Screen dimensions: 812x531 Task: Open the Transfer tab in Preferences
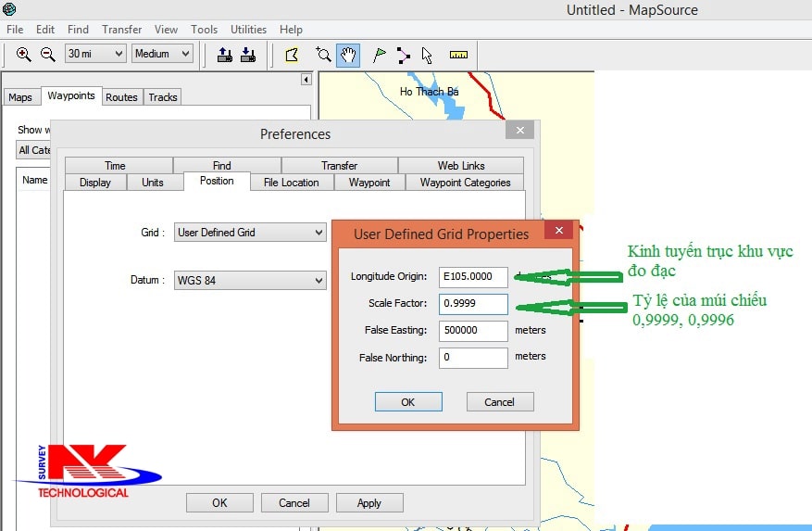pyautogui.click(x=339, y=166)
